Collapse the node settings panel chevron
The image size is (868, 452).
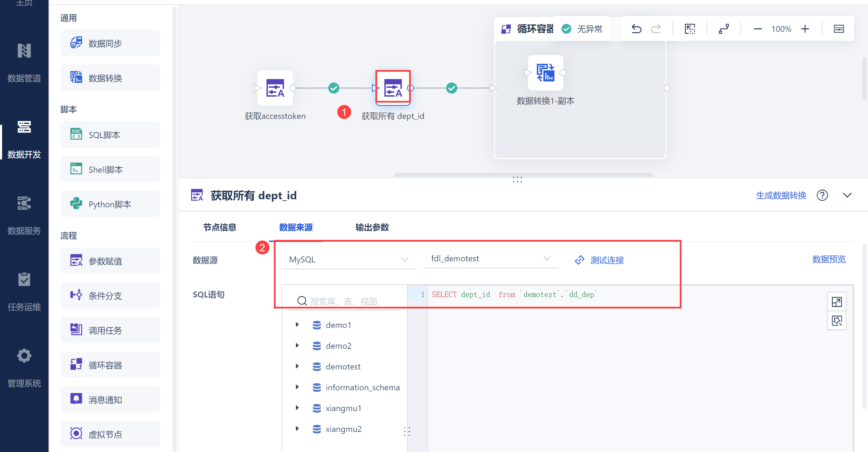[x=847, y=195]
